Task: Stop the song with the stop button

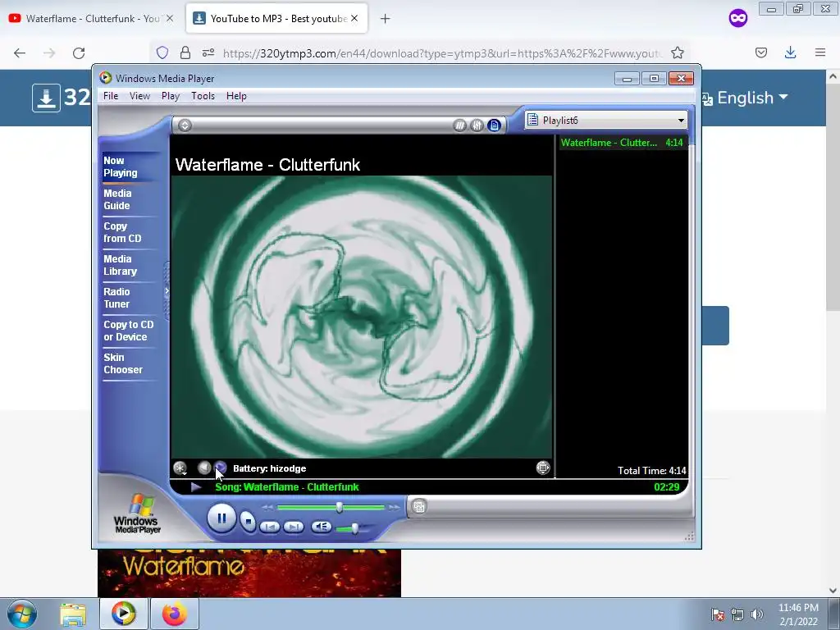Action: (x=248, y=520)
